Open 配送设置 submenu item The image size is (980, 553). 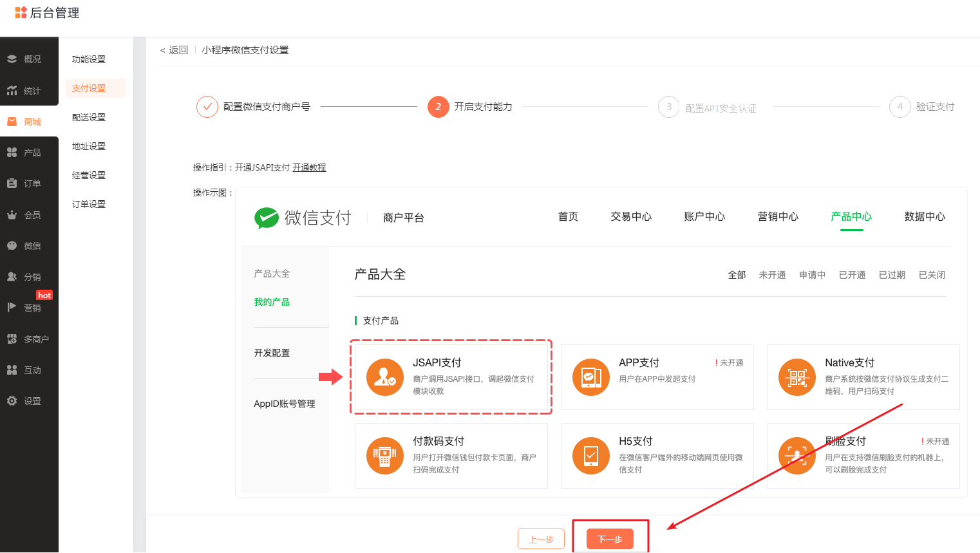(89, 117)
